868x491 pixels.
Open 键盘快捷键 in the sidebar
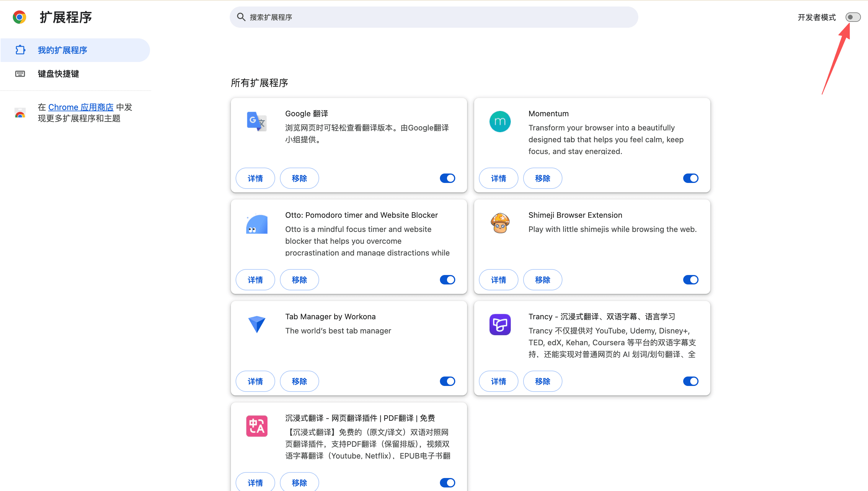click(x=58, y=74)
